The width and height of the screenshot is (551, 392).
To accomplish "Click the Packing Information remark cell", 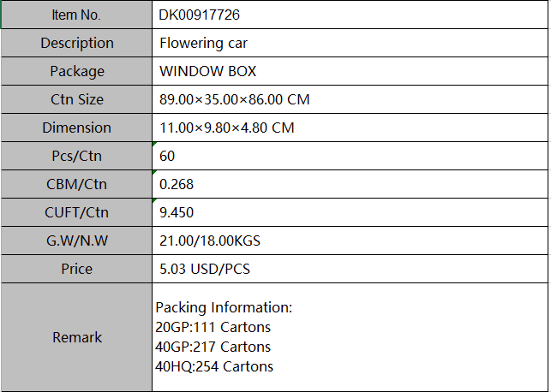I will tap(350, 337).
